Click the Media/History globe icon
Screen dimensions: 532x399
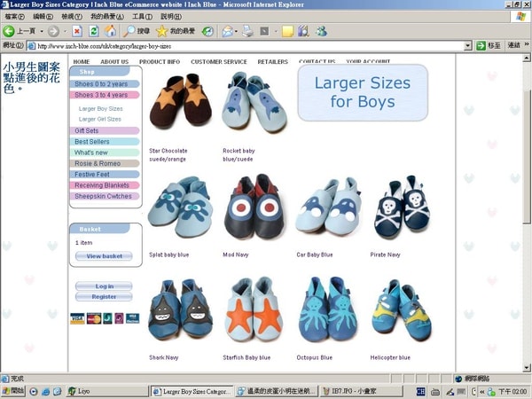coord(207,31)
